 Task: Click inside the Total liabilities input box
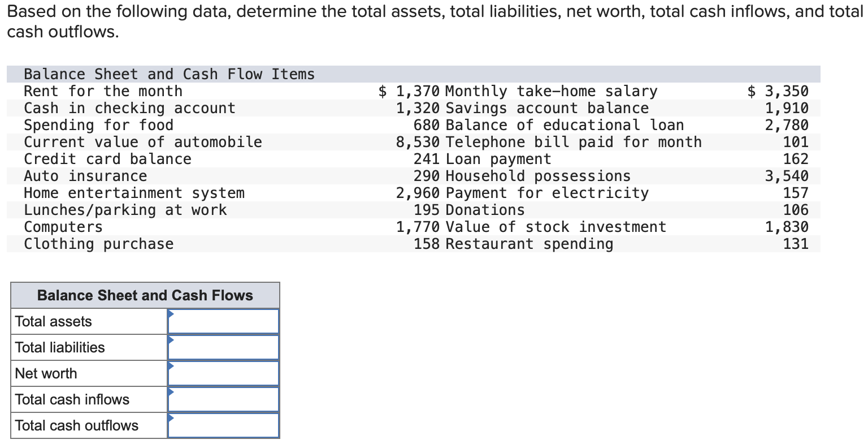click(x=223, y=347)
